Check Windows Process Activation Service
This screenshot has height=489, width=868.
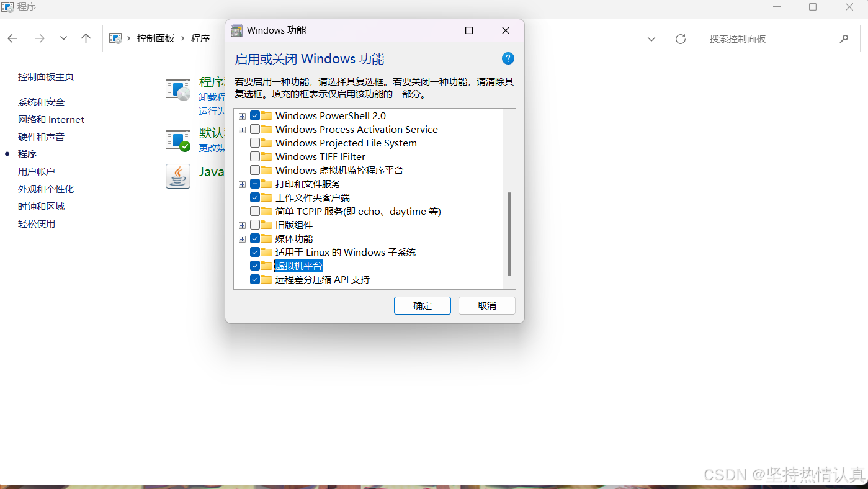(255, 129)
